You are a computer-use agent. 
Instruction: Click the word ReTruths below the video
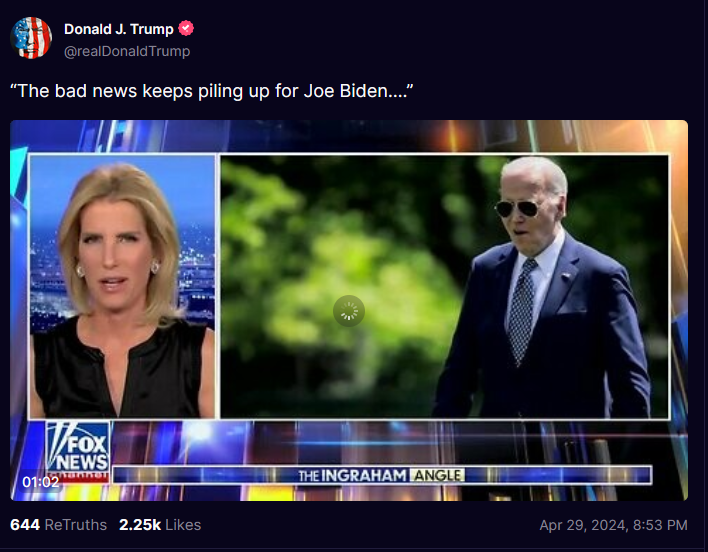pos(76,524)
